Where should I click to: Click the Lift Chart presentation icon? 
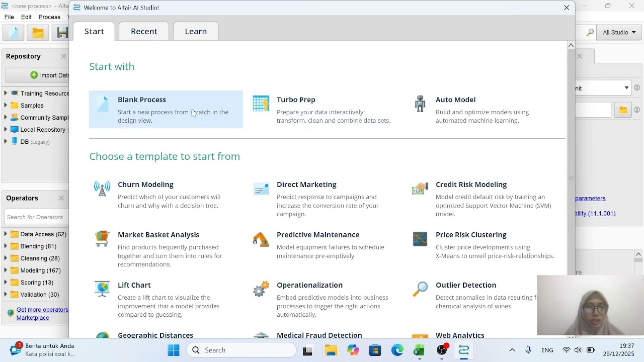102,289
